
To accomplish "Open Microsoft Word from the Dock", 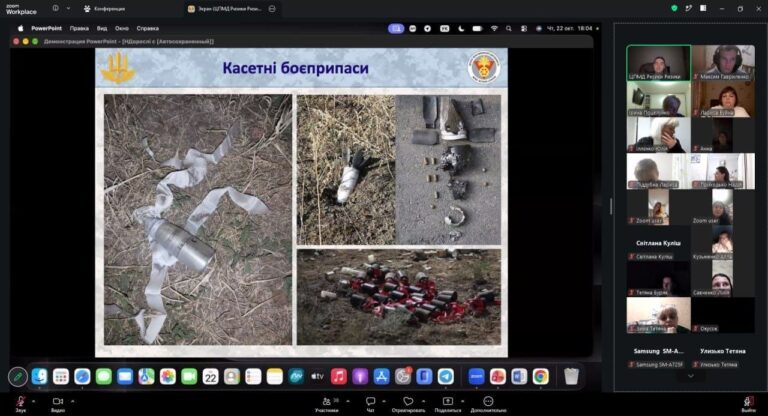I will (519, 376).
